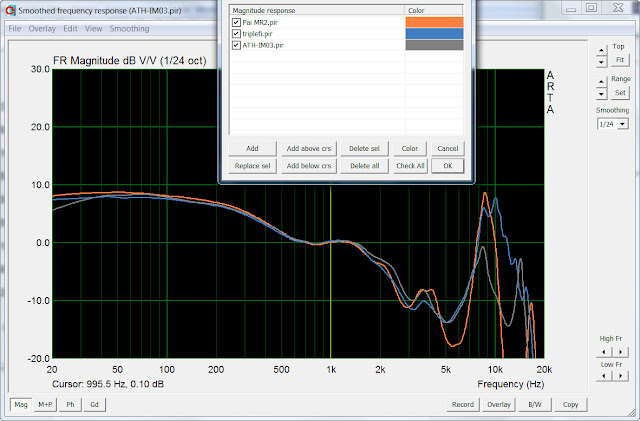The width and height of the screenshot is (640, 421).
Task: Open the Smoothing 1/24 dropdown
Action: point(622,124)
